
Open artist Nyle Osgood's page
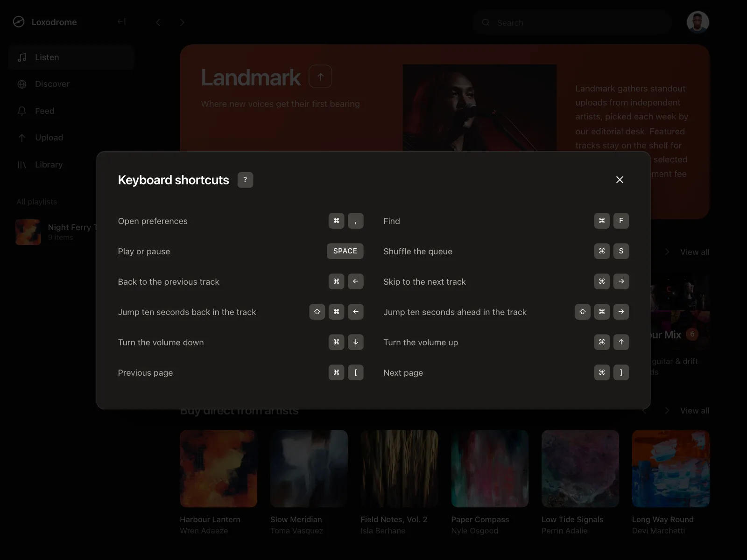point(474,531)
